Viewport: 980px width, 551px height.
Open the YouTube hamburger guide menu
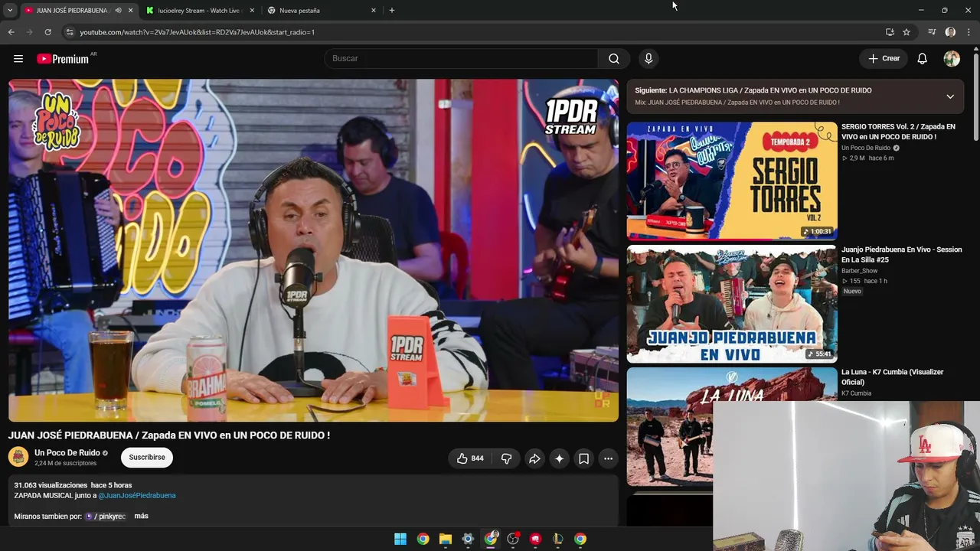tap(18, 59)
